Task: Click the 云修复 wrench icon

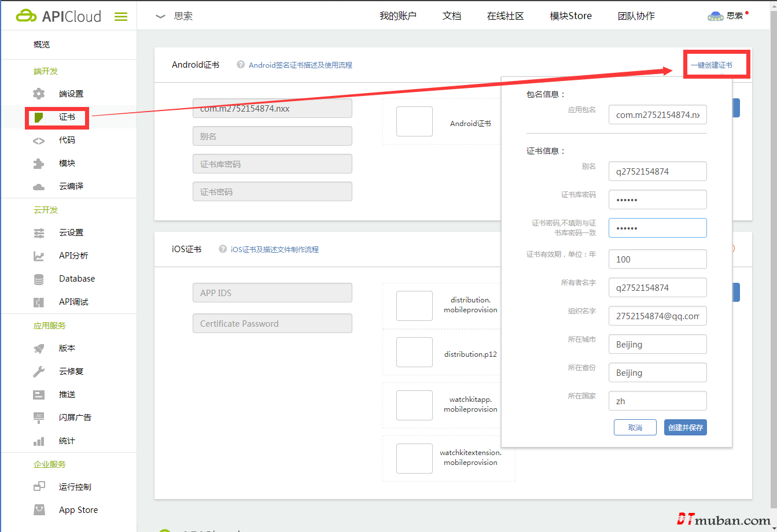Action: (39, 372)
